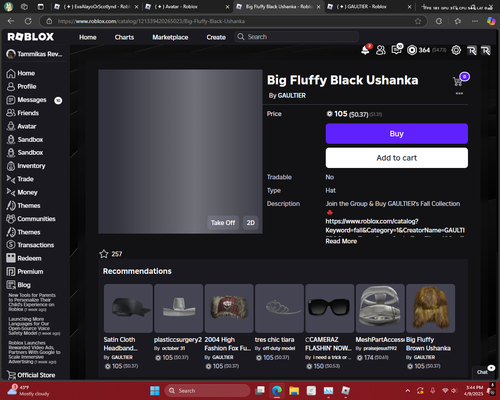Open the header messages chat icon
Viewport: 500px width, 400px height.
[396, 50]
